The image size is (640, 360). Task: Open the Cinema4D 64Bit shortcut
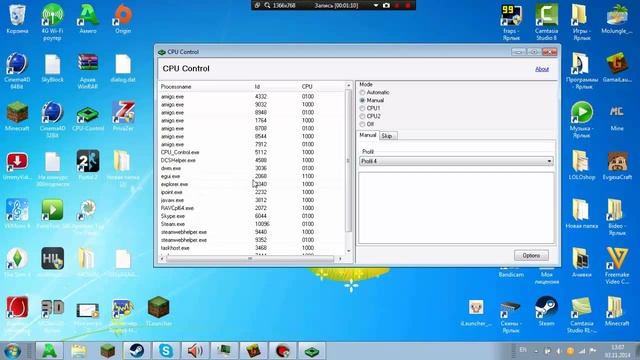[17, 70]
